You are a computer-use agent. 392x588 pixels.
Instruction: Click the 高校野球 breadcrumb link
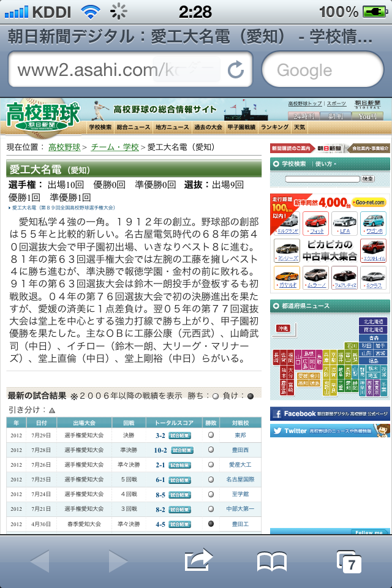(x=64, y=147)
